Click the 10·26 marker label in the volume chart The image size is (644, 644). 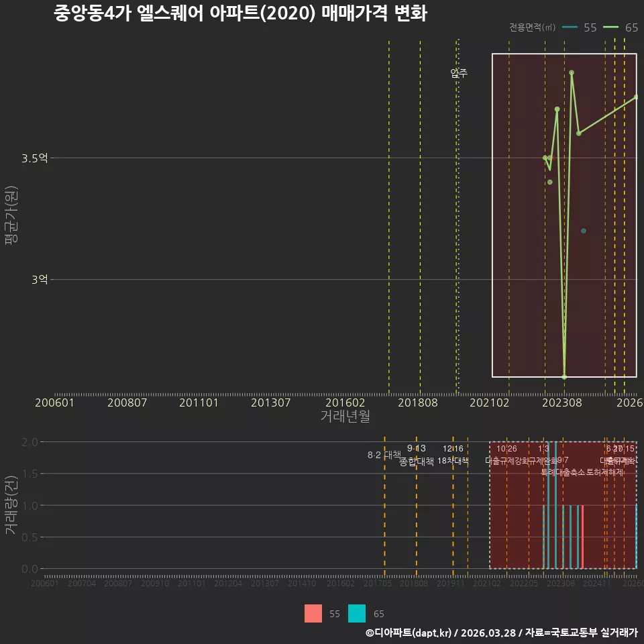coord(506,449)
